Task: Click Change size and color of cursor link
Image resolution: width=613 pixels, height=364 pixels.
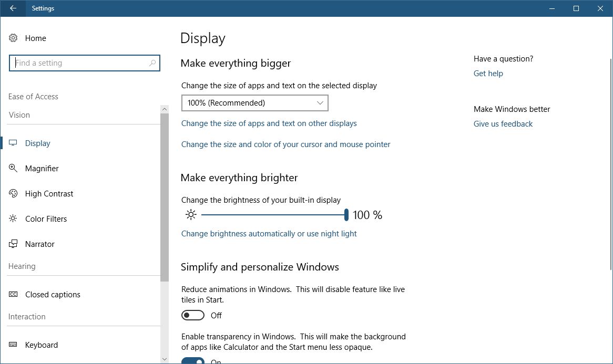Action: (286, 144)
